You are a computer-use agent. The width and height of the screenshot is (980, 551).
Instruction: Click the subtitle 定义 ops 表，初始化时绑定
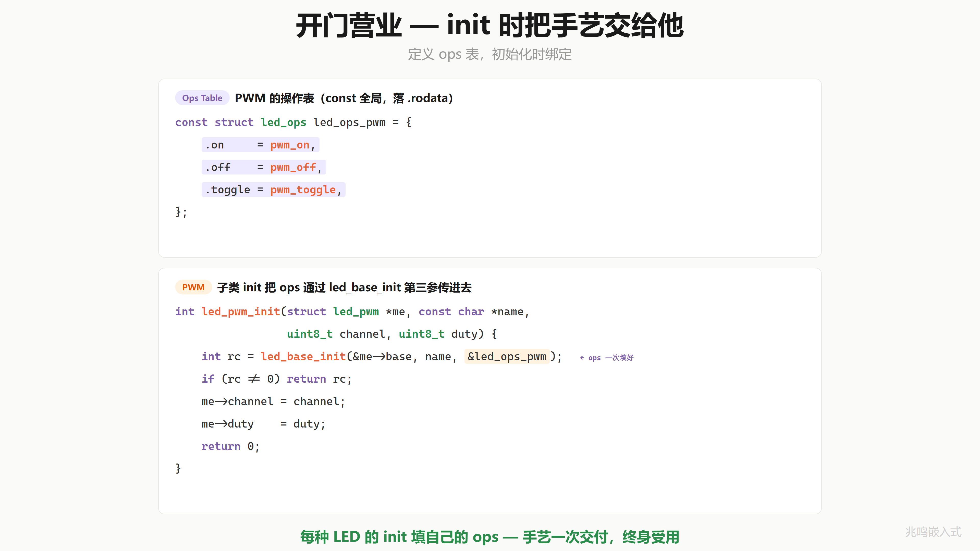tap(490, 54)
